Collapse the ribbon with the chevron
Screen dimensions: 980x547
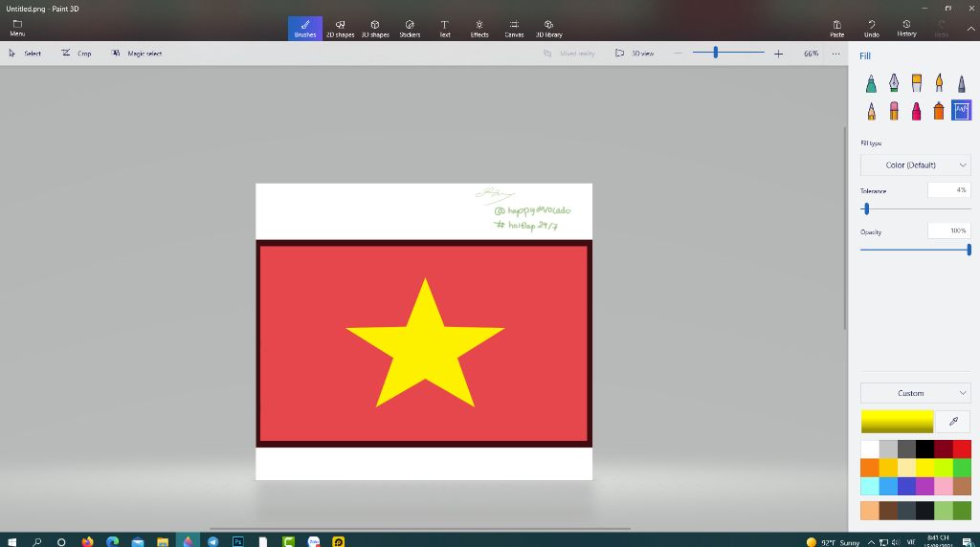click(x=970, y=29)
